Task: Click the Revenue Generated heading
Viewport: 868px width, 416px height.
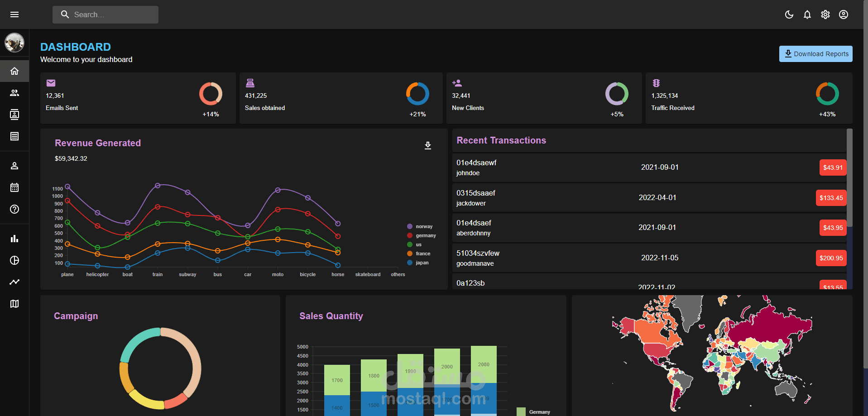Action: pos(98,143)
